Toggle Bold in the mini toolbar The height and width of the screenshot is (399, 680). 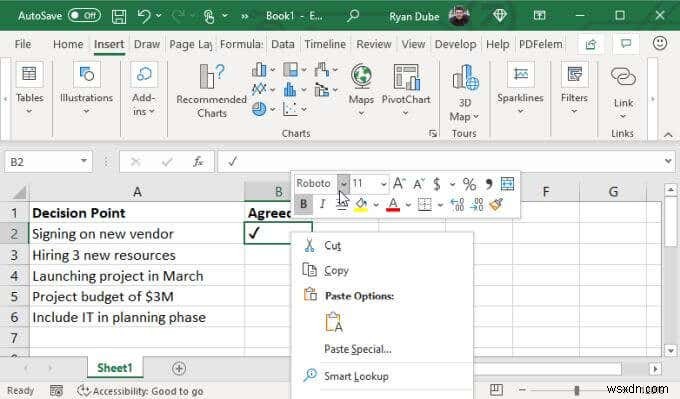point(304,204)
